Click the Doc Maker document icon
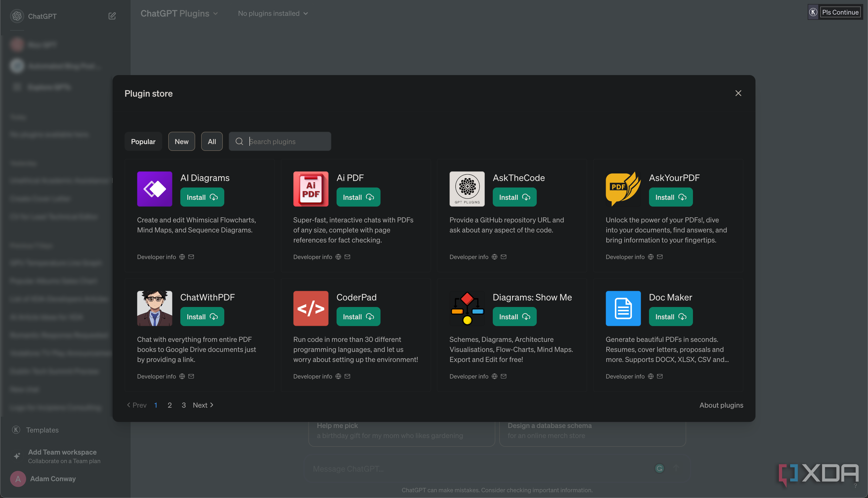 (623, 308)
